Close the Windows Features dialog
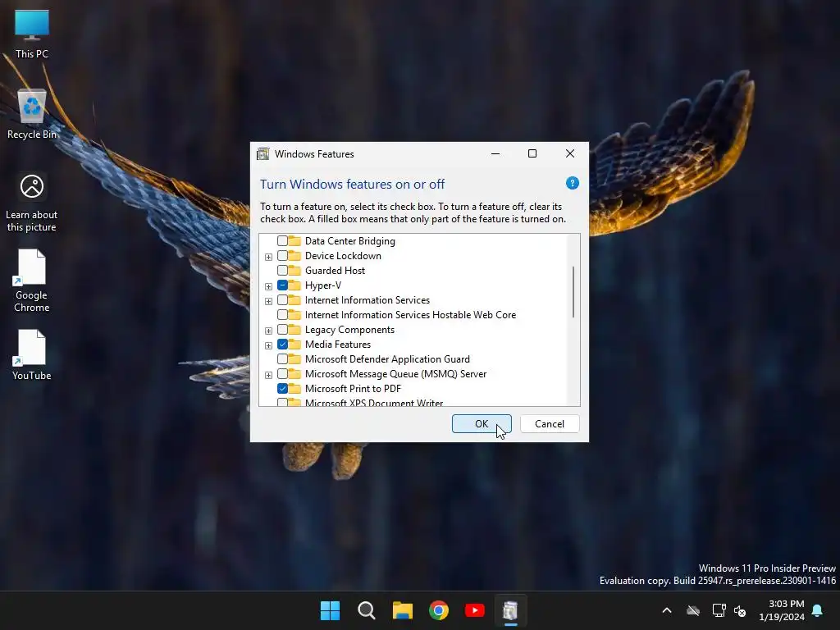 pyautogui.click(x=570, y=153)
